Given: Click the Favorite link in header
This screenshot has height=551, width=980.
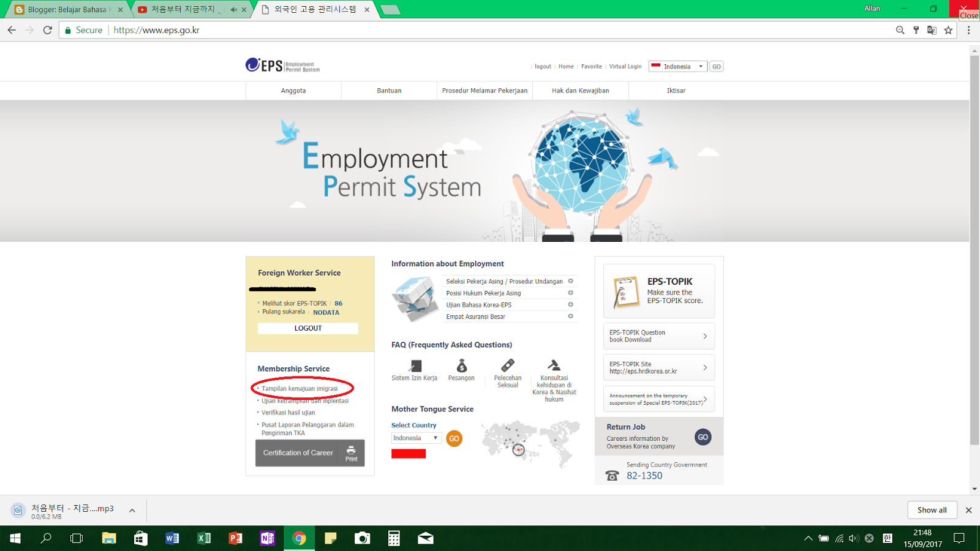Looking at the screenshot, I should (591, 66).
